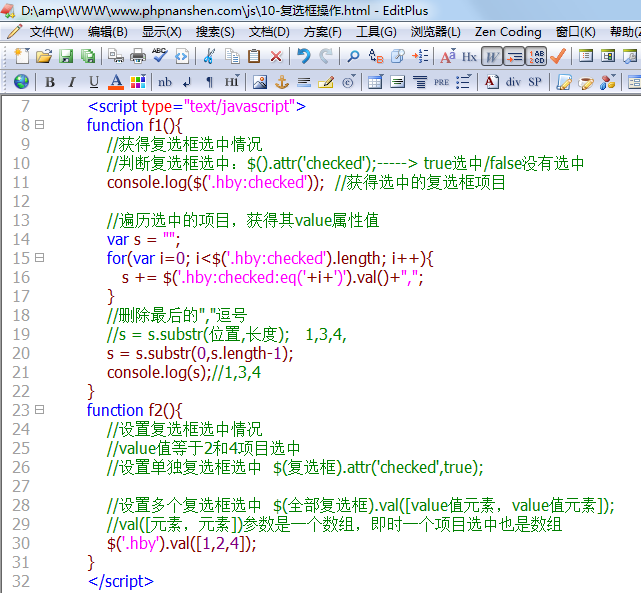
Task: Click the Save All floppy disks icon
Action: [88, 56]
